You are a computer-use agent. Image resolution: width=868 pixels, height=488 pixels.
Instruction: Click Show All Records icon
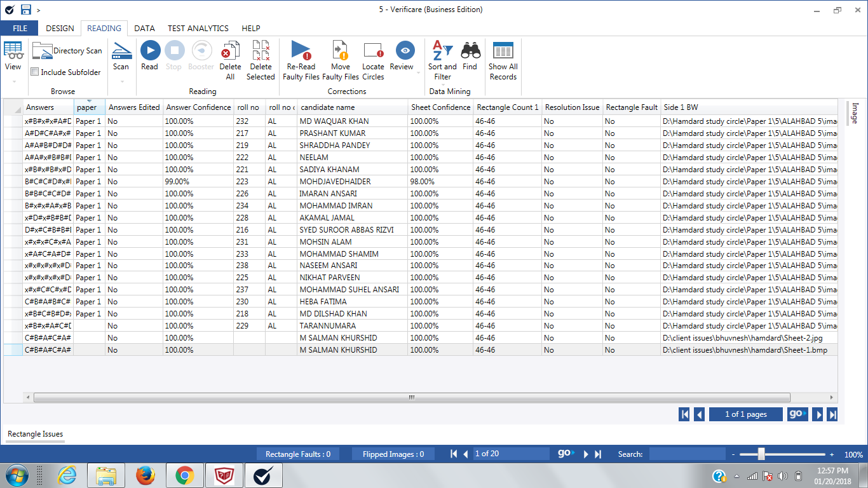click(x=503, y=51)
